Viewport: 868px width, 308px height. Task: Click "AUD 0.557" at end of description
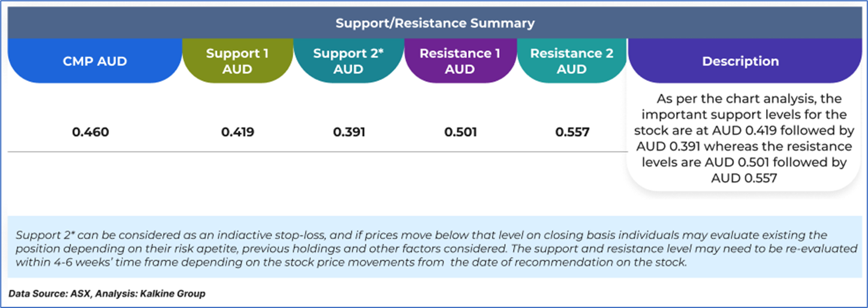[x=743, y=178]
